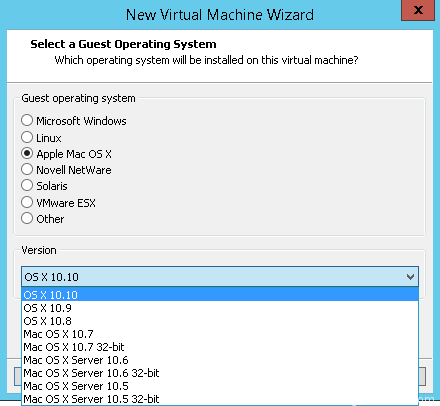440x406 pixels.
Task: Select Novell NetWare as guest OS
Action: click(x=27, y=169)
